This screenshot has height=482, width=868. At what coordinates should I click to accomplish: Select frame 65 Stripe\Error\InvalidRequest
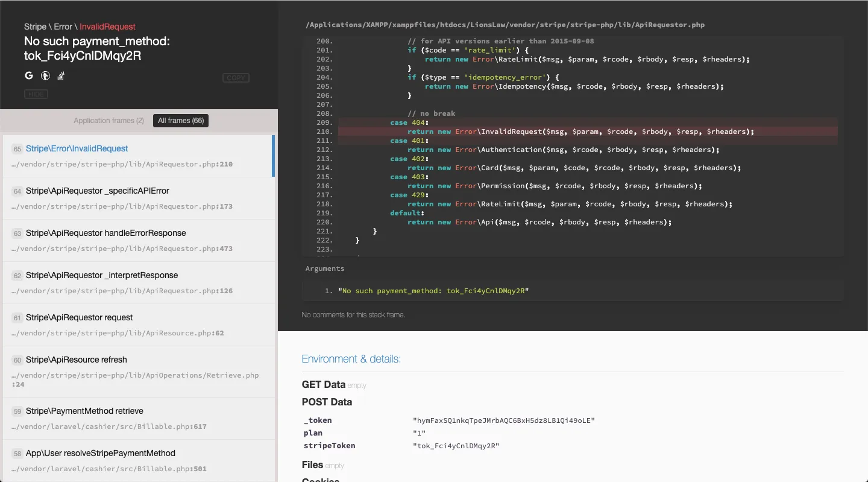tap(139, 156)
